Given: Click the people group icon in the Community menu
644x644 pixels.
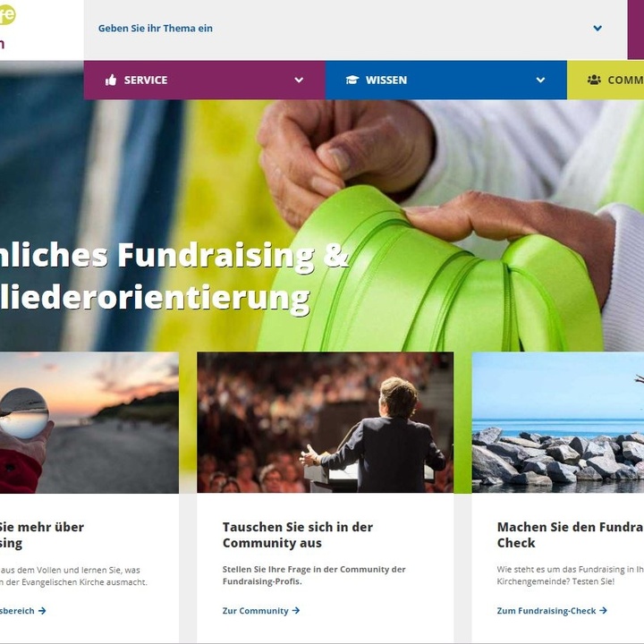Looking at the screenshot, I should point(594,80).
